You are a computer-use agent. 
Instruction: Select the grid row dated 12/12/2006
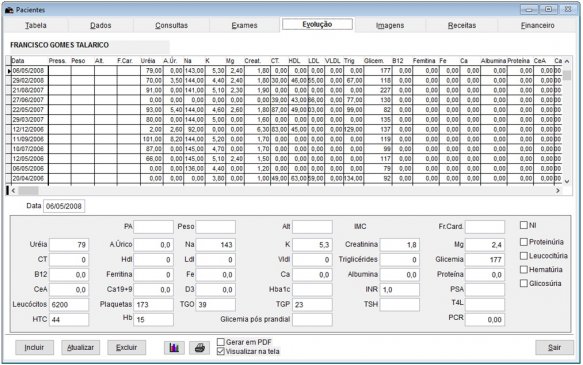coord(284,129)
